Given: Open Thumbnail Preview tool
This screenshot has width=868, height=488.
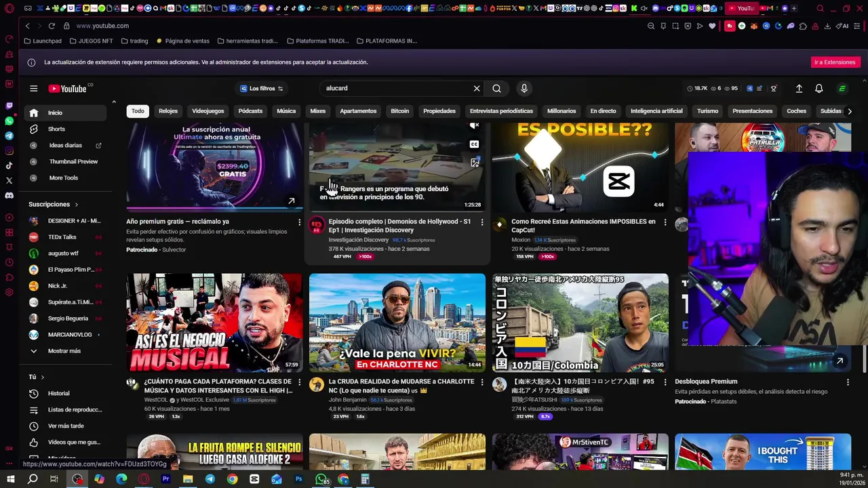Looking at the screenshot, I should [x=66, y=161].
